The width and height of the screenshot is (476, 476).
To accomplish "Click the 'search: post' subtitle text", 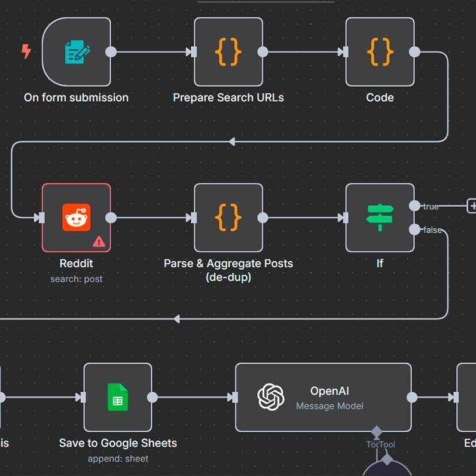I will pos(76,279).
